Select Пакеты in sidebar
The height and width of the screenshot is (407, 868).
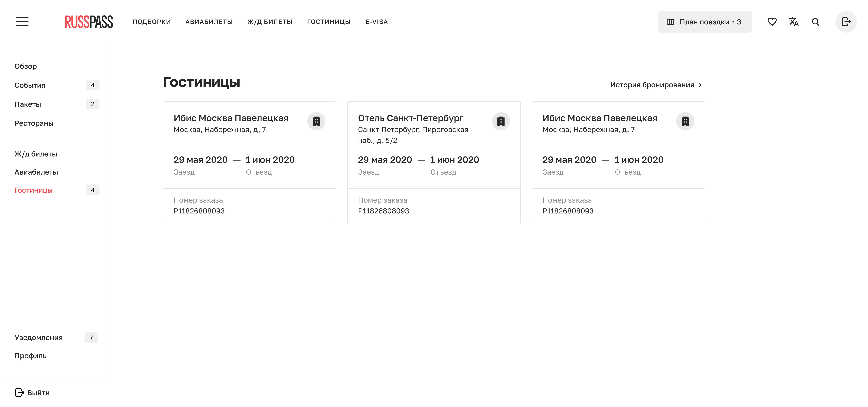tap(28, 104)
